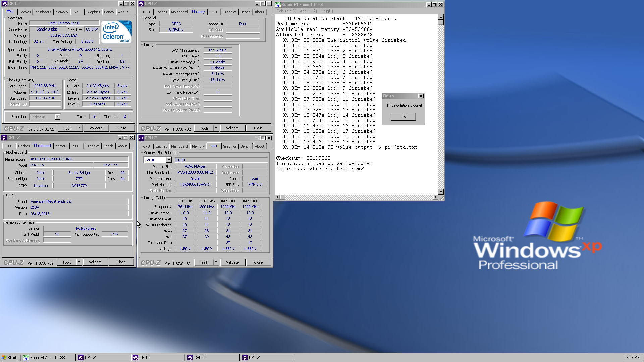The height and width of the screenshot is (362, 644).
Task: Click Super PI title bar icon
Action: (278, 4)
